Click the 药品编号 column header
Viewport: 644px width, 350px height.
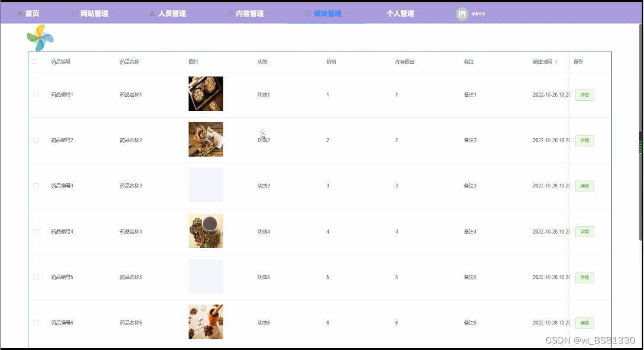click(x=61, y=62)
